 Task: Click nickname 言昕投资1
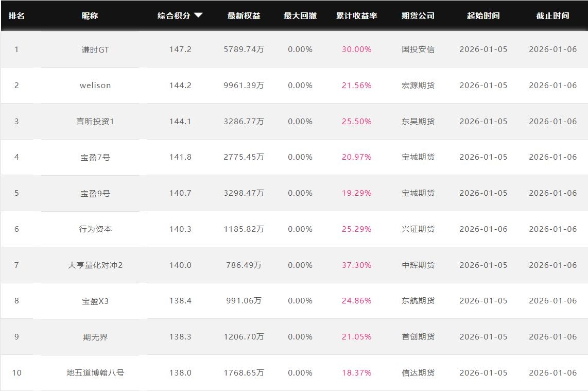click(95, 122)
